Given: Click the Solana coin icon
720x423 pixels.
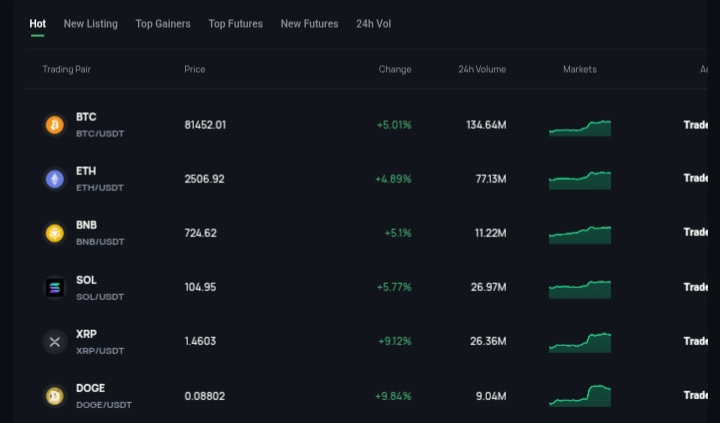Looking at the screenshot, I should pos(55,288).
